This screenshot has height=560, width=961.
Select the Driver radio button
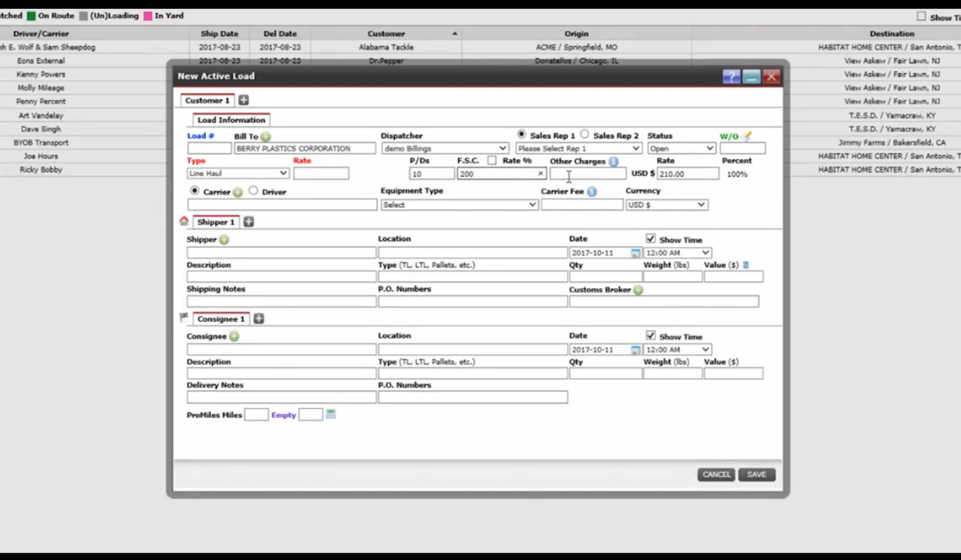253,191
